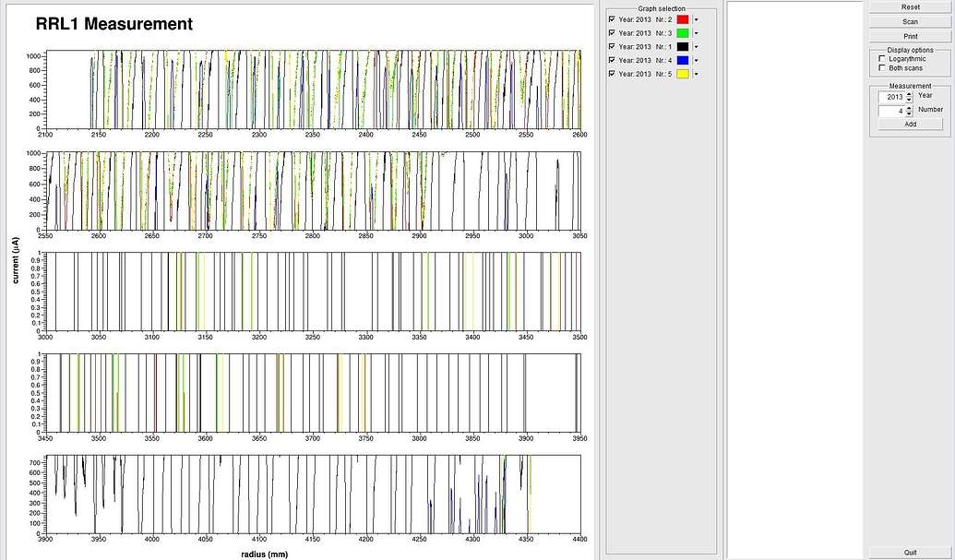
Task: Open the yellow color dropdown for Nr. 5
Action: [696, 74]
